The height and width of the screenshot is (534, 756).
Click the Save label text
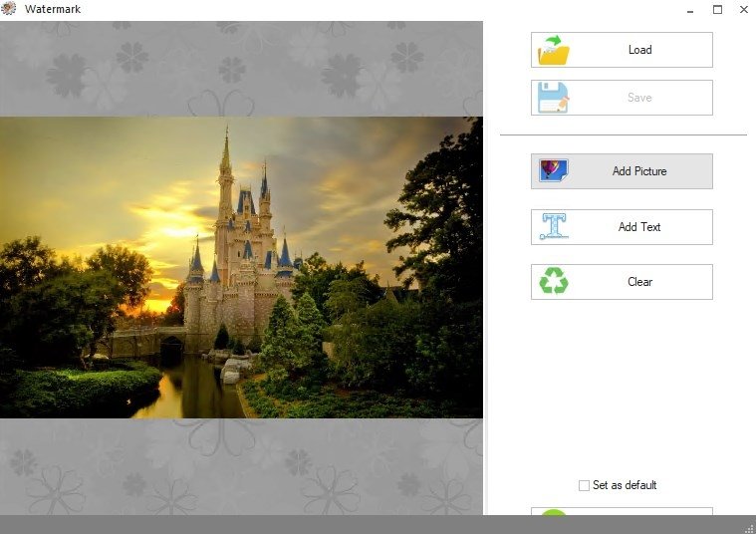click(639, 98)
